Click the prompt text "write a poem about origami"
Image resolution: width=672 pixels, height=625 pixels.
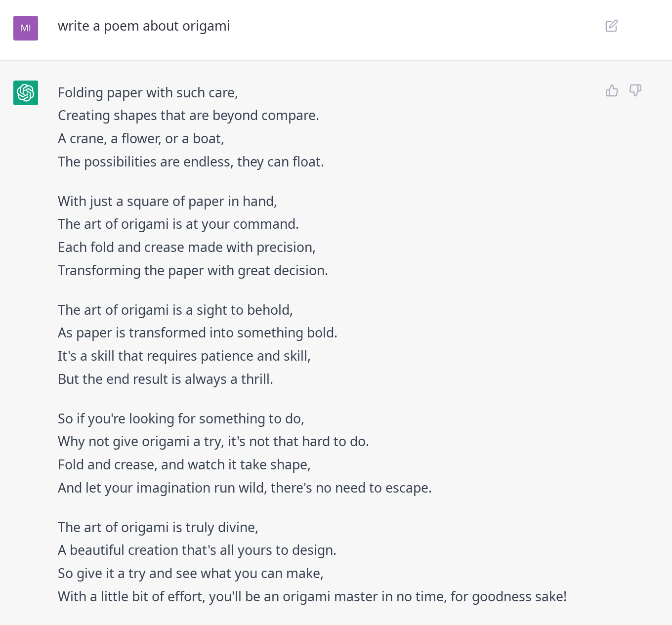(x=144, y=26)
